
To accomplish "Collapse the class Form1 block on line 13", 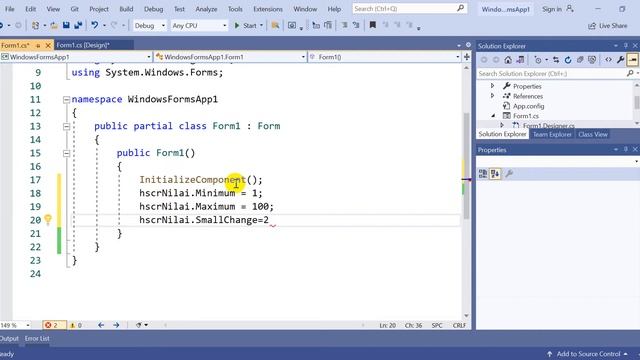I will click(x=66, y=127).
